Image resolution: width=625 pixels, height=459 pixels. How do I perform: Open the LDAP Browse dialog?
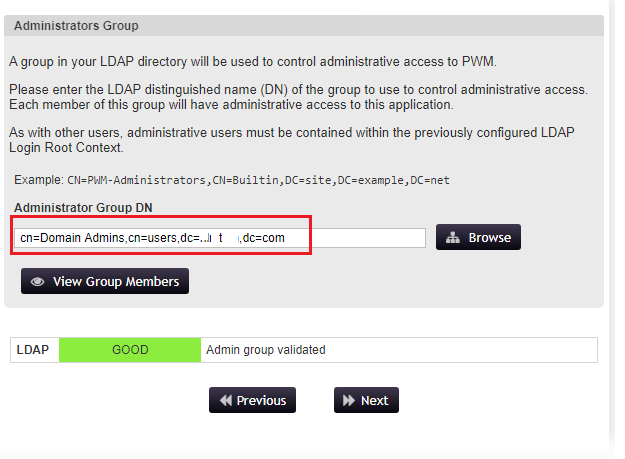point(478,237)
